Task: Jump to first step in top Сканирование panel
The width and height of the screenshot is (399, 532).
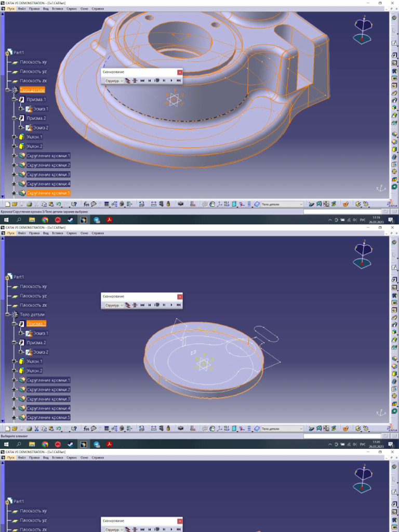Action: point(142,81)
